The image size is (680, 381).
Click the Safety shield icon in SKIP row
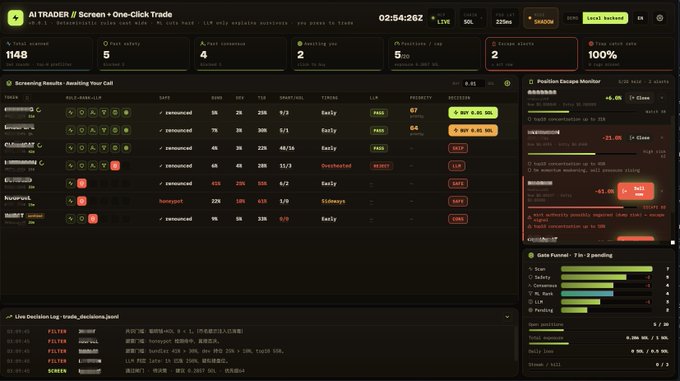pos(82,148)
